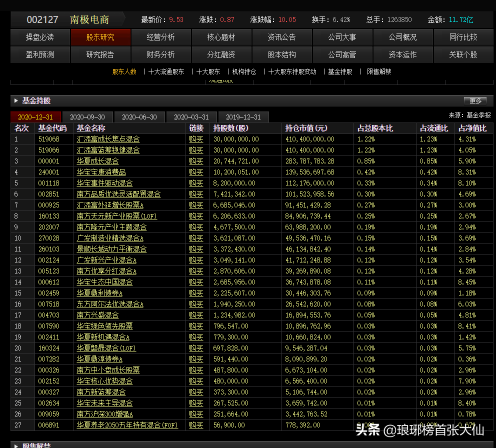Select holding value 283,787,783.28
The image size is (496, 448).
(309, 161)
